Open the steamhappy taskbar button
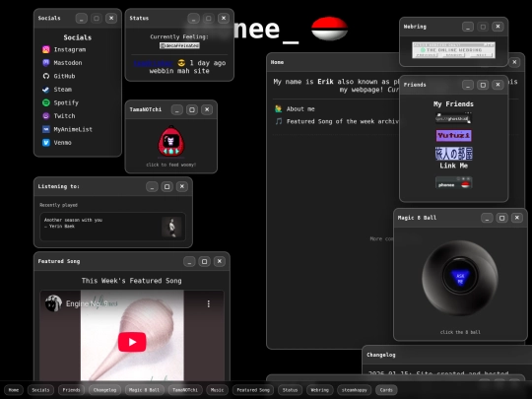532x399 pixels. coord(355,390)
